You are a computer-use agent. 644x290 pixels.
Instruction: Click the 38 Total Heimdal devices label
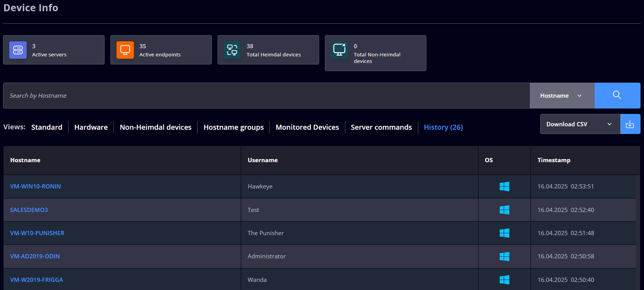[274, 50]
